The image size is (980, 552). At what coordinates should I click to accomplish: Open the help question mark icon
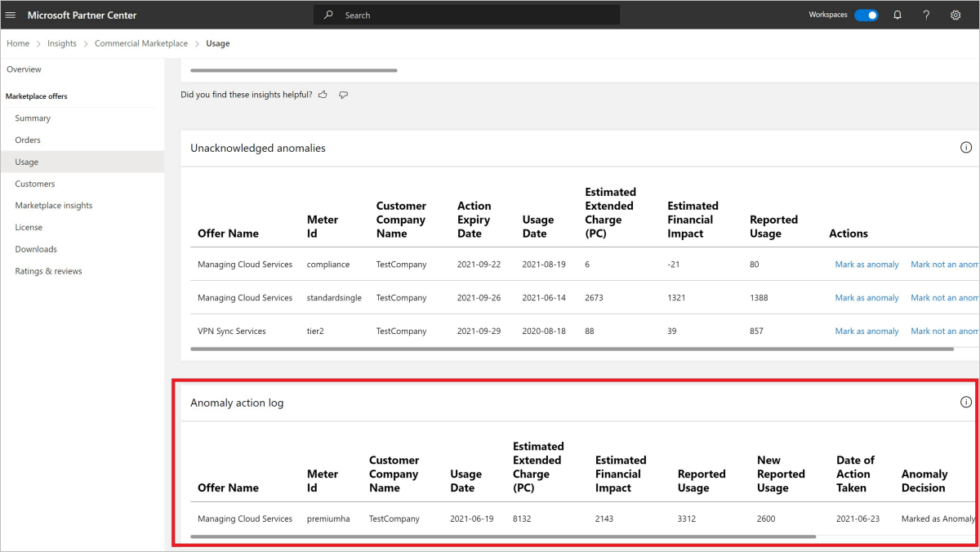[926, 15]
